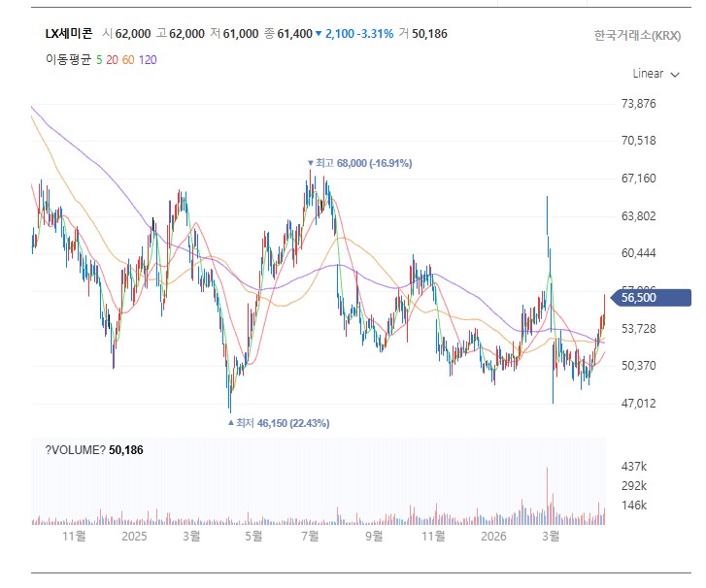Screen dimensions: 706x588
Task: Click the ?VOLUME? 50,186 label
Action: tap(94, 450)
